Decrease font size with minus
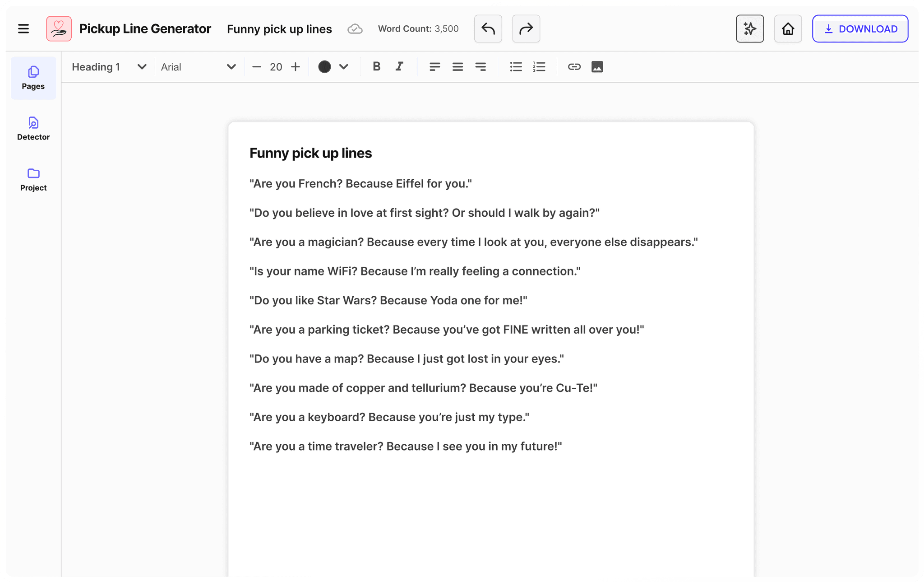 (257, 67)
